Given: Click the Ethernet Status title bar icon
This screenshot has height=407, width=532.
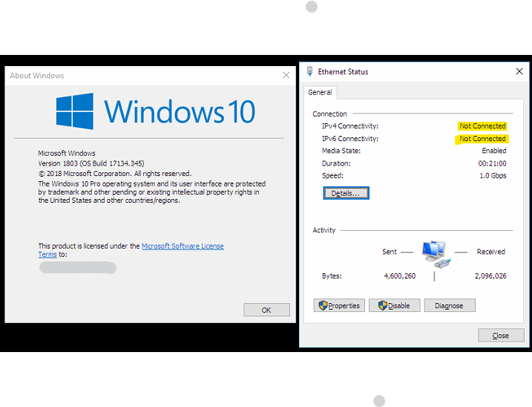Looking at the screenshot, I should (309, 71).
